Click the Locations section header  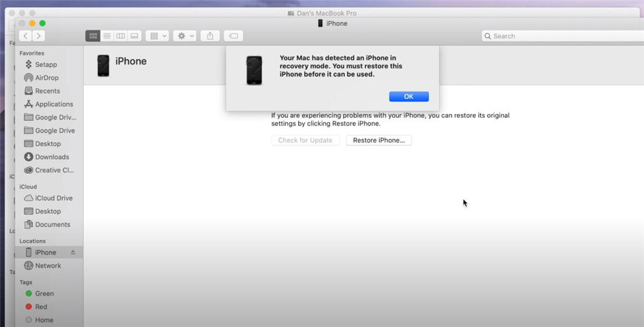[32, 241]
